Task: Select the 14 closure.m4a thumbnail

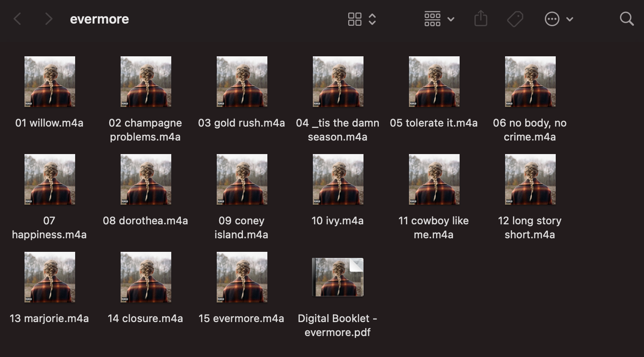Action: pos(146,277)
